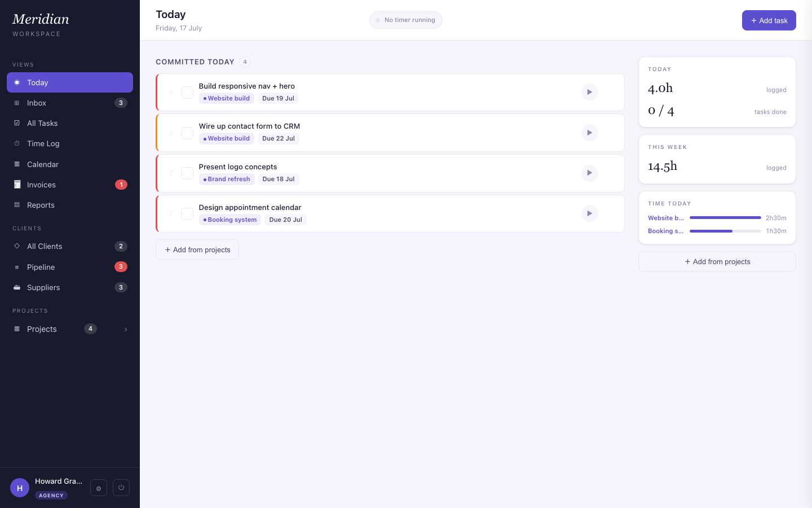Select All Clients in the sidebar
Image resolution: width=812 pixels, height=508 pixels.
(70, 246)
